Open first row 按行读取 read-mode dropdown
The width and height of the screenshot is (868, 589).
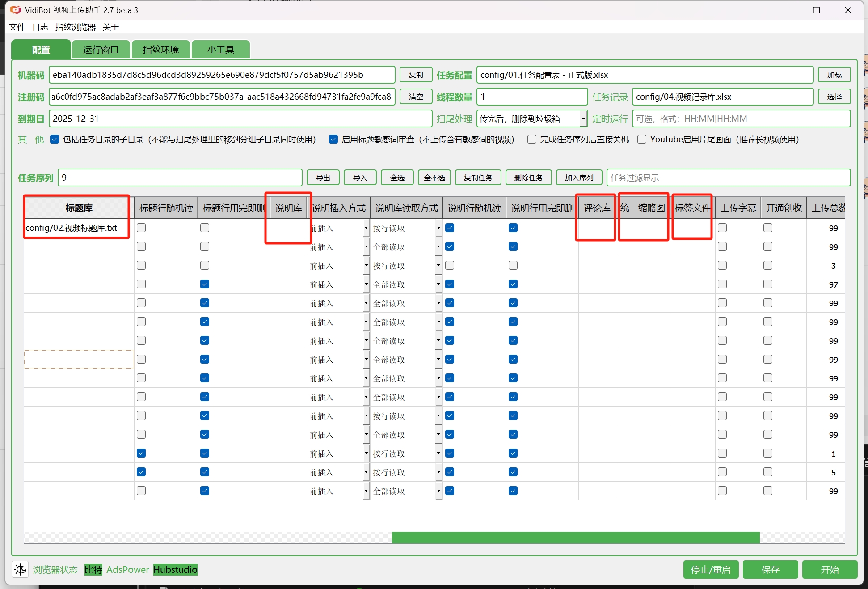438,228
